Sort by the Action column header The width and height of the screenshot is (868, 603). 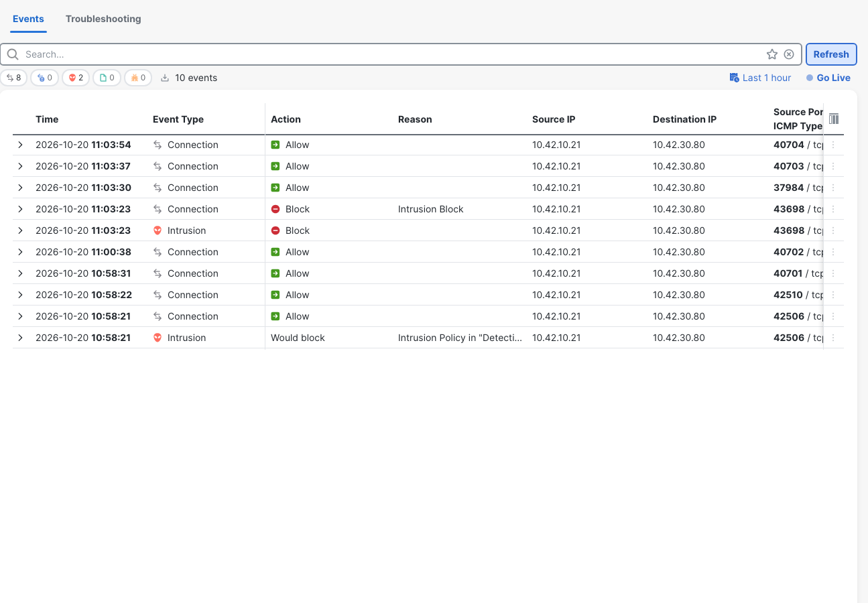pos(286,119)
